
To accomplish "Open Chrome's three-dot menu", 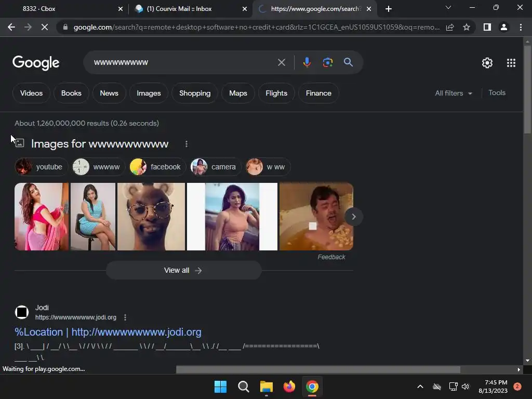I will (x=521, y=27).
